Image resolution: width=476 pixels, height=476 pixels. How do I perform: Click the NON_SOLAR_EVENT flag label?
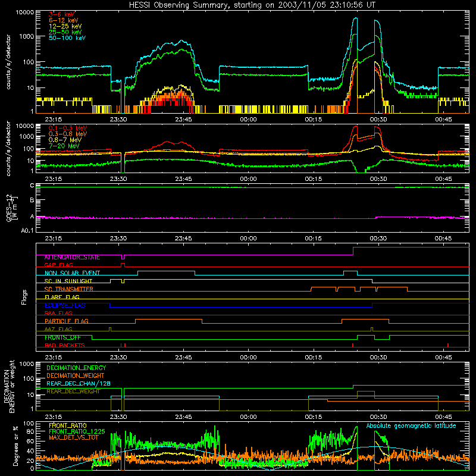click(72, 273)
